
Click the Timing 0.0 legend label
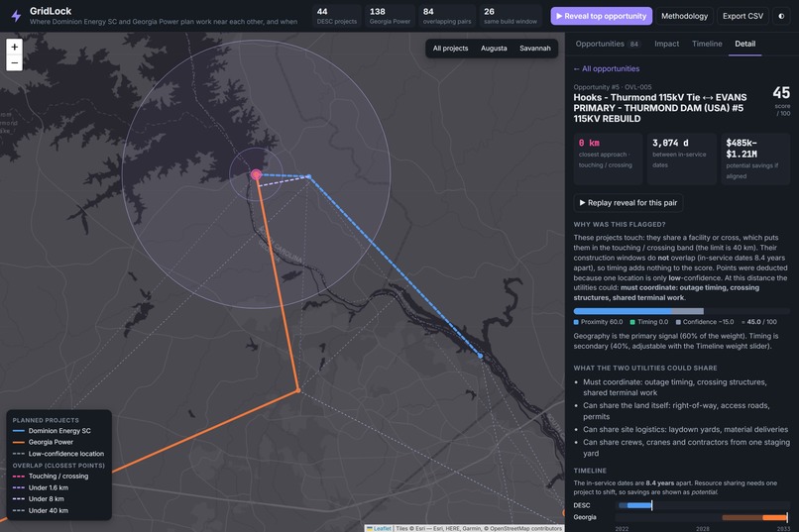tap(648, 322)
